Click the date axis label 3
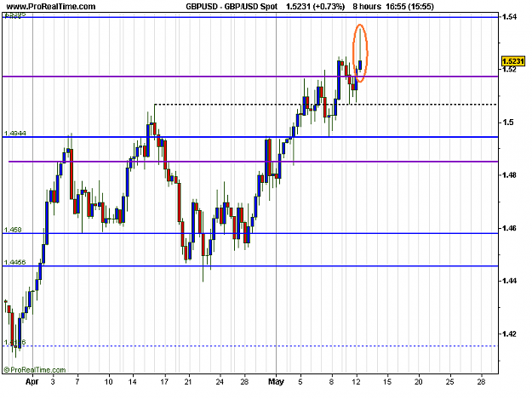Viewport: 532px width, 399px height. click(53, 382)
